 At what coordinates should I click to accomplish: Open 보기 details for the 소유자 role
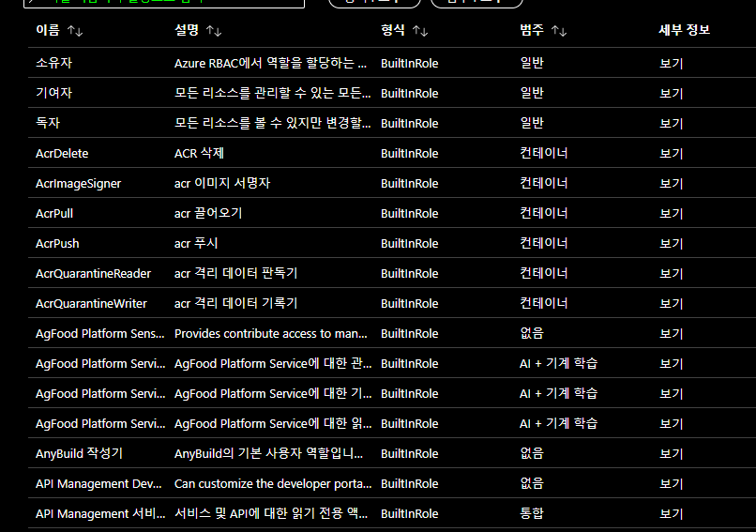(x=672, y=63)
